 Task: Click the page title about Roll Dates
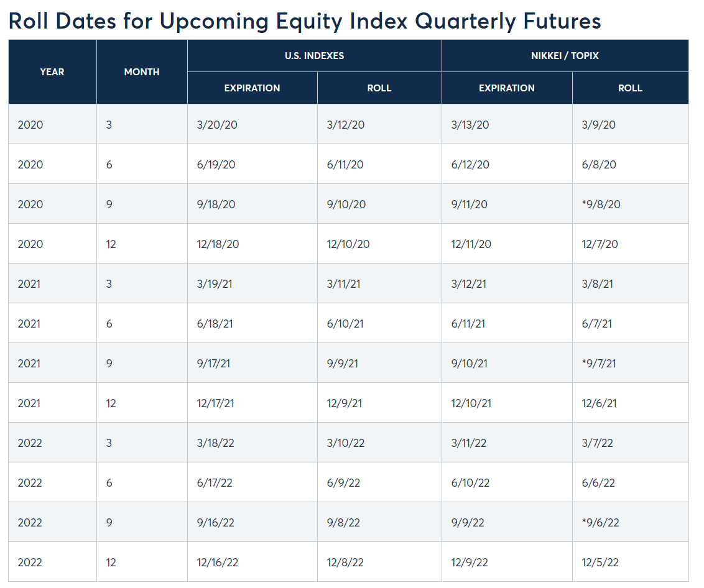click(x=305, y=21)
